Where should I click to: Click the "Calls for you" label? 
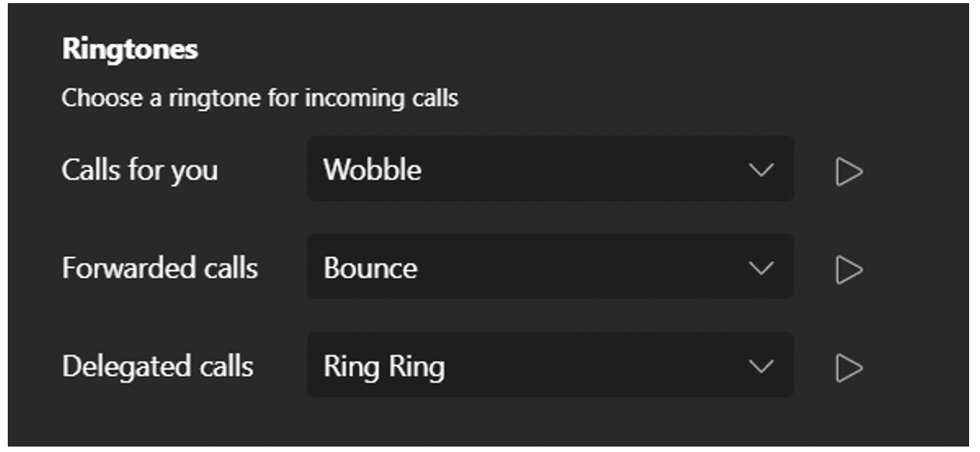pyautogui.click(x=140, y=170)
